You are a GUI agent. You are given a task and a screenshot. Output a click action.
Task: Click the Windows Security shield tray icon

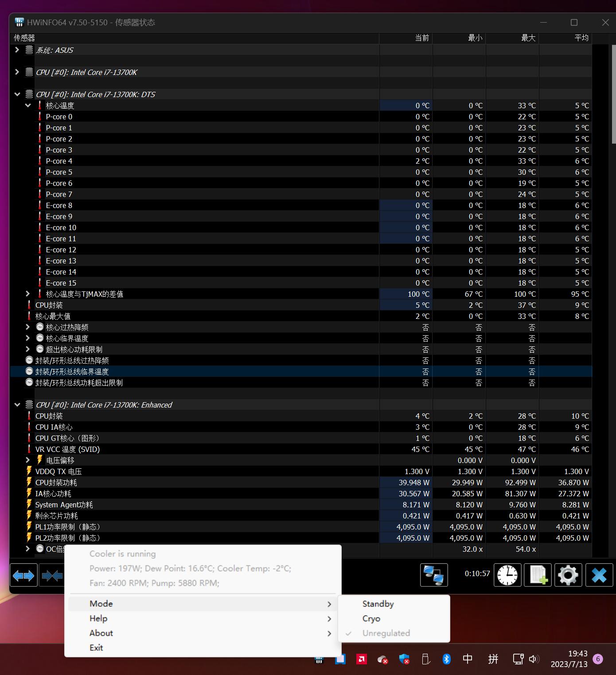404,659
